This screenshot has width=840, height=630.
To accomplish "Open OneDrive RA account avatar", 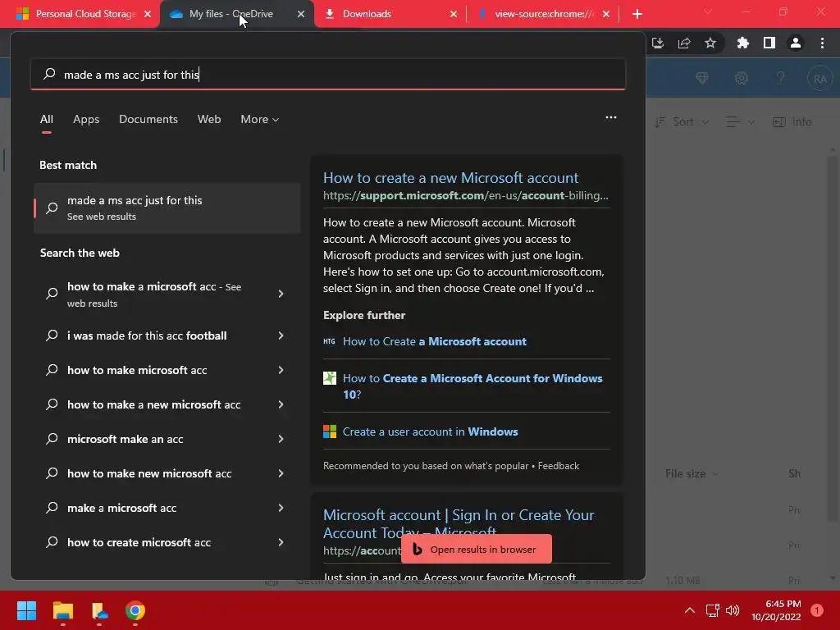I will click(819, 79).
